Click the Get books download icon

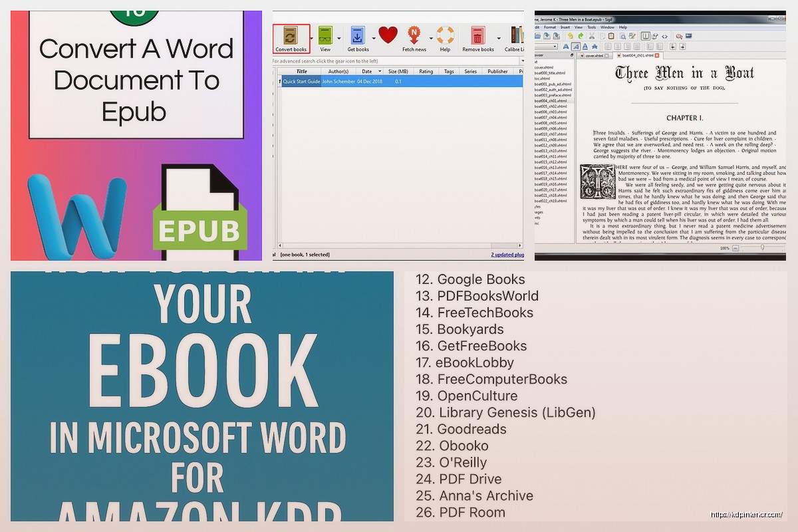coord(358,38)
